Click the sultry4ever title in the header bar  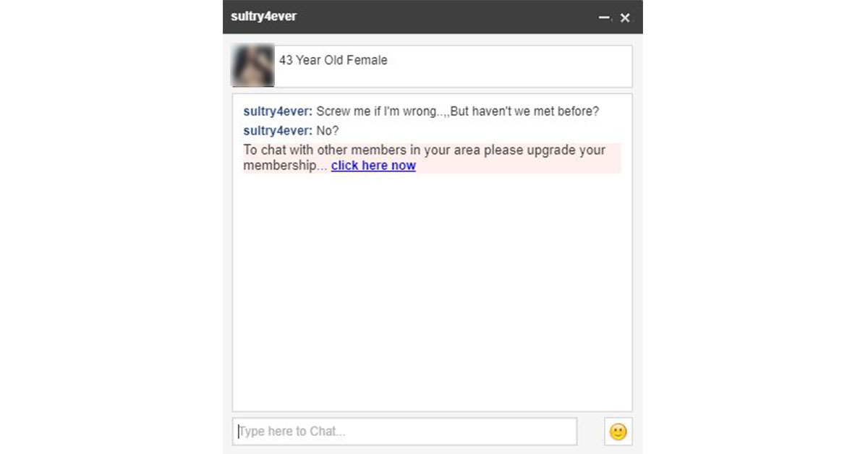click(x=263, y=17)
